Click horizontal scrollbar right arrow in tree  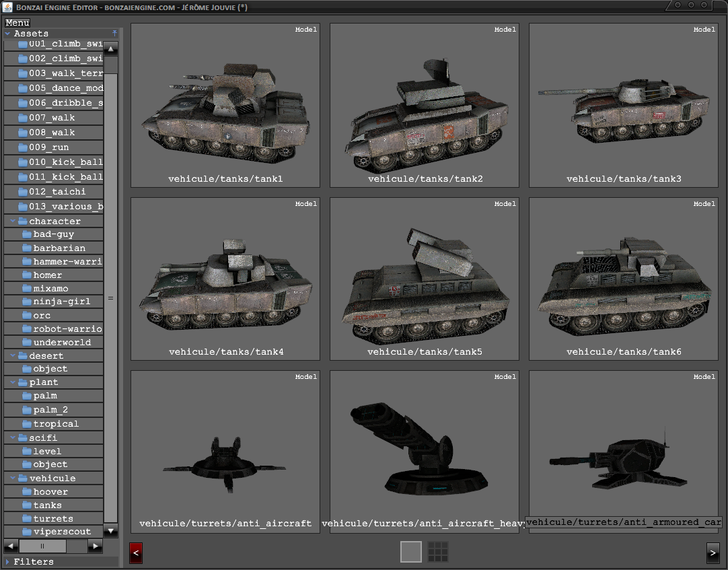pos(95,546)
